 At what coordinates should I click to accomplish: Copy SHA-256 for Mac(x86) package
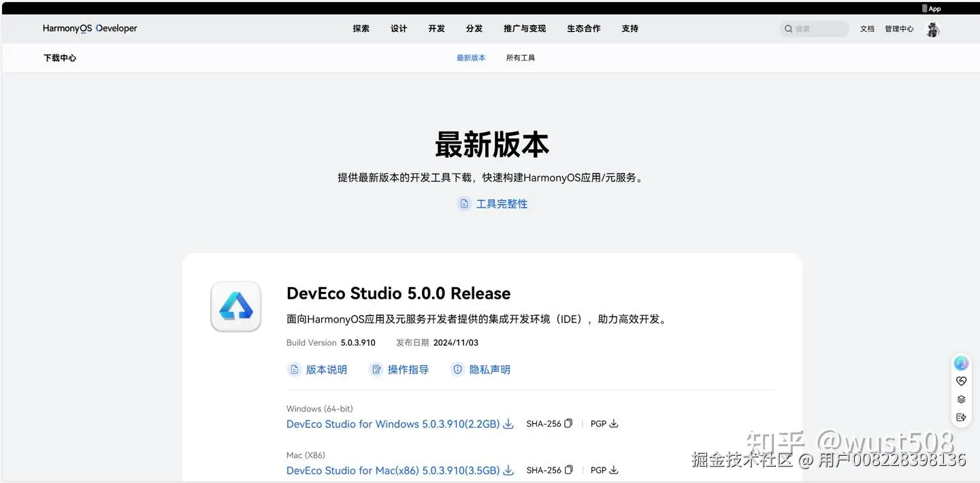569,469
